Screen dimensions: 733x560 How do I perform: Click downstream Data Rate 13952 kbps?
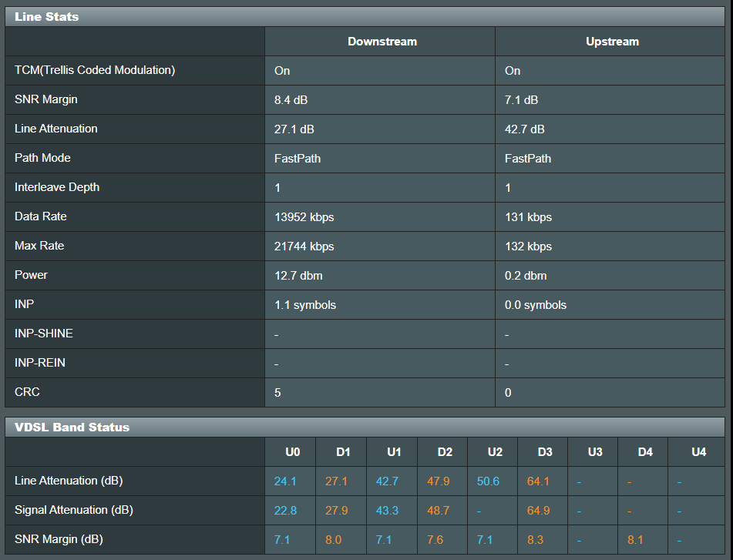click(304, 217)
